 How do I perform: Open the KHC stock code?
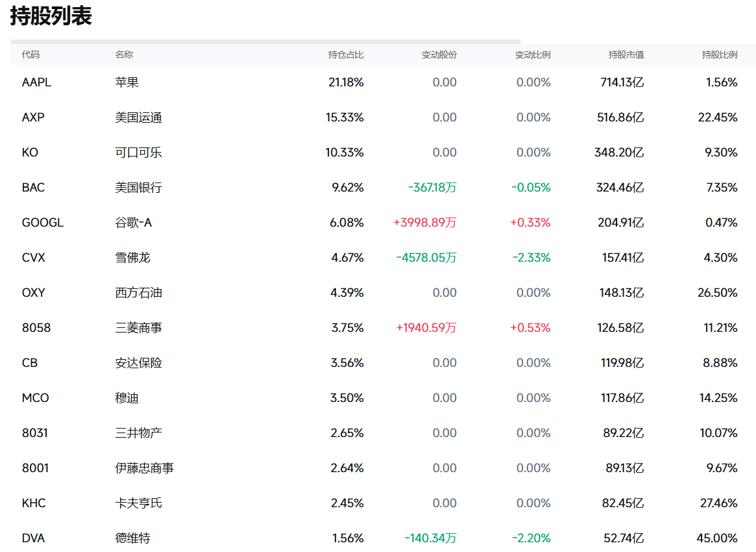click(x=34, y=503)
